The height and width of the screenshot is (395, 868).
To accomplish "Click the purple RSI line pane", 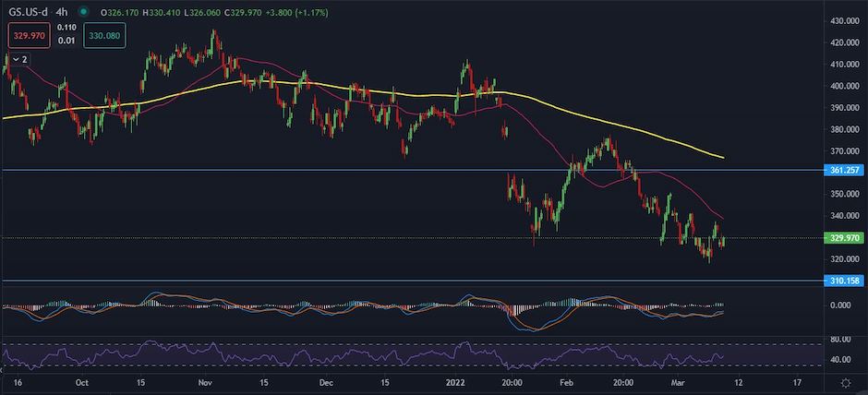I will (x=369, y=354).
